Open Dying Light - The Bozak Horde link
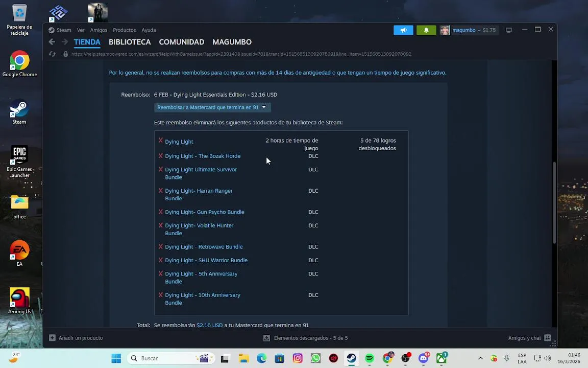Viewport: 588px width, 368px height. [203, 156]
